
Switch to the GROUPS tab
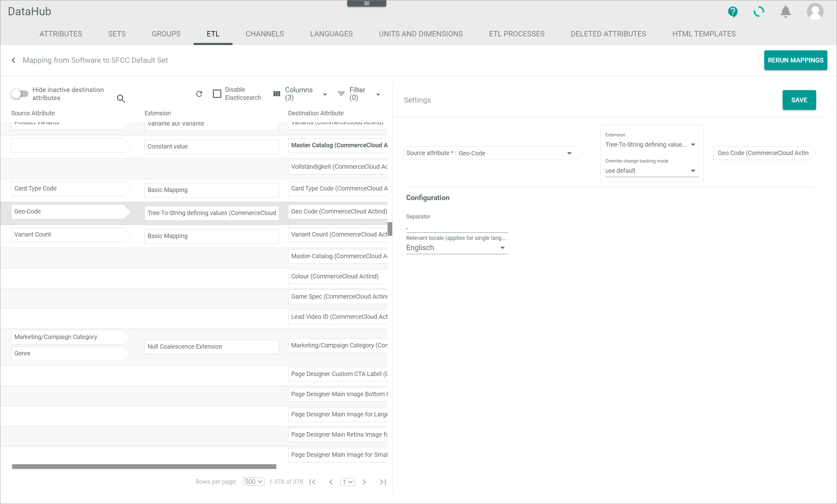point(166,34)
